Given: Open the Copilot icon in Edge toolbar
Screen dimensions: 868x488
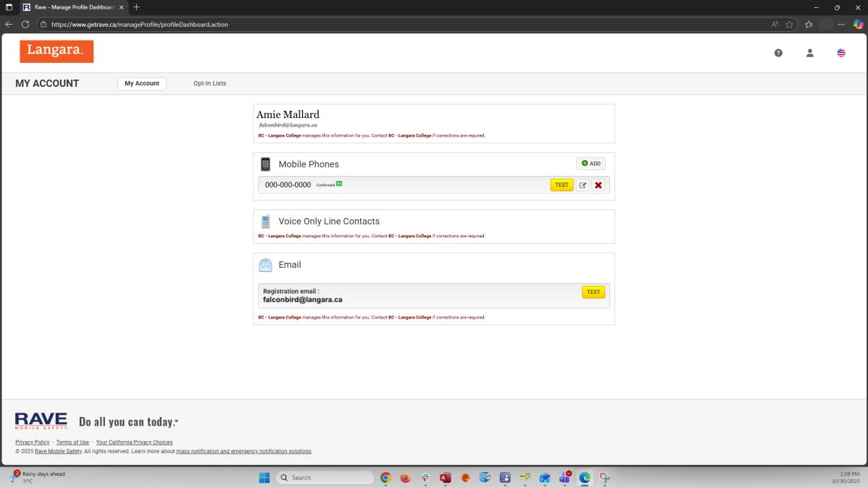Looking at the screenshot, I should point(858,24).
